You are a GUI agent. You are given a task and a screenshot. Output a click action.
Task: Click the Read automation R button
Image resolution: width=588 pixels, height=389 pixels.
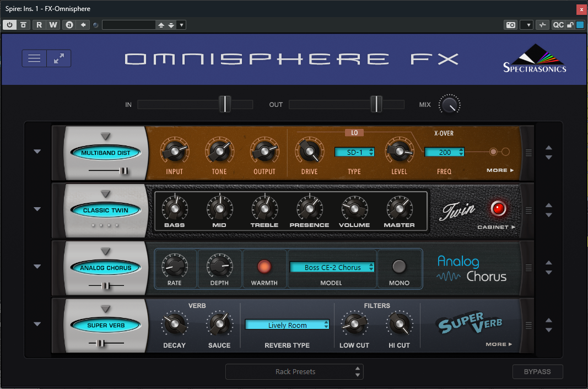coord(39,25)
